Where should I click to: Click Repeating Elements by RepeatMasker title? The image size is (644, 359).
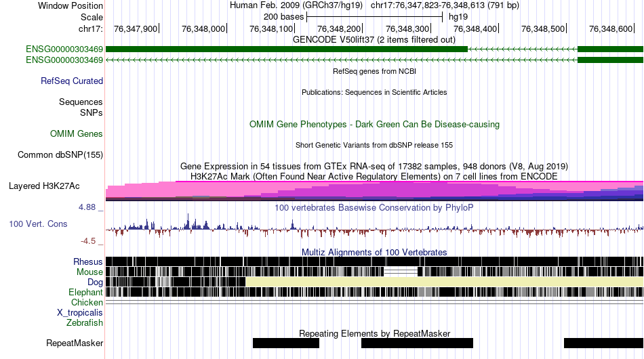click(374, 333)
